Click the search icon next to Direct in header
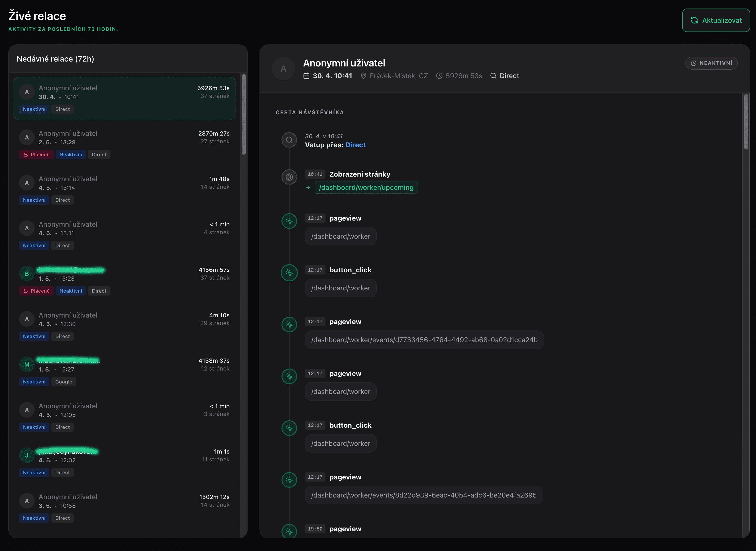The width and height of the screenshot is (756, 551). (x=493, y=76)
